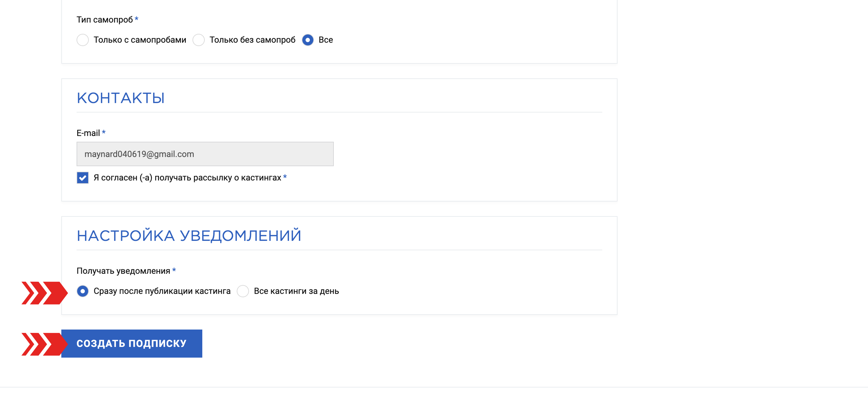Click 'Сразу после публикации кастинга' option text
Viewport: 868px width, 414px height.
(162, 291)
